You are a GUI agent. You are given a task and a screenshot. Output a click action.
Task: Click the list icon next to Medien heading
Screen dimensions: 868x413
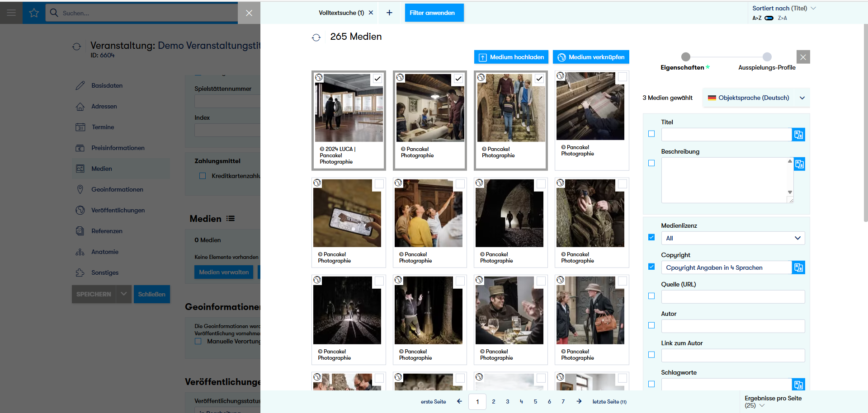[x=231, y=219]
